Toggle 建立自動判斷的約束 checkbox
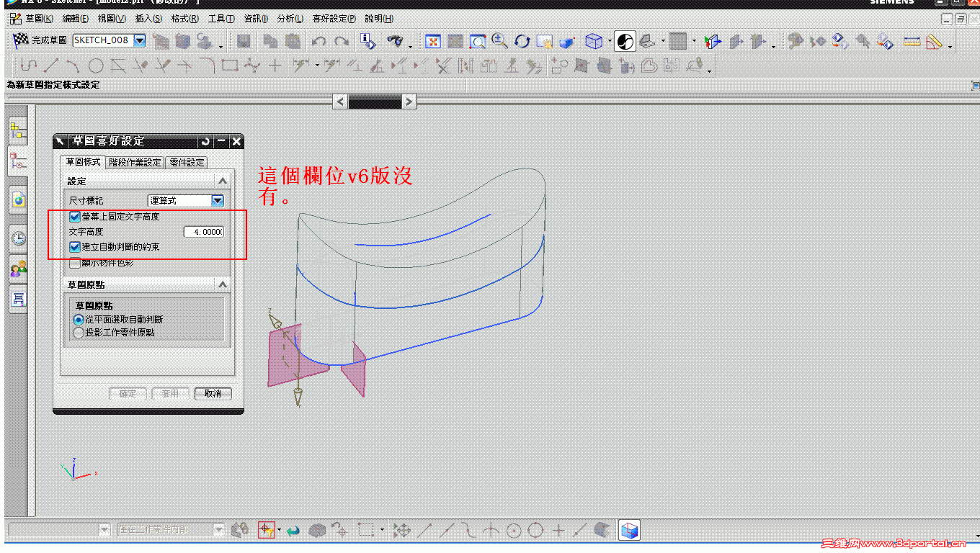The image size is (980, 553). [74, 247]
